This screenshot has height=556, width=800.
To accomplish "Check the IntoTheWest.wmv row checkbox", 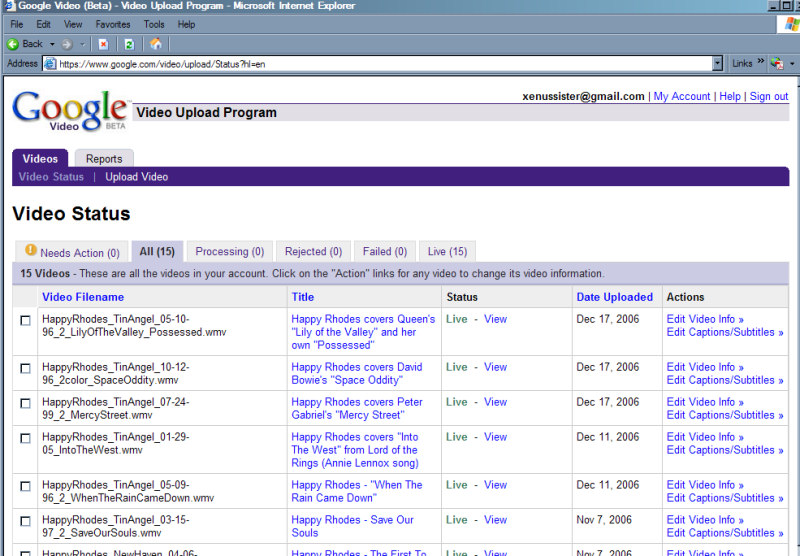I will click(25, 438).
